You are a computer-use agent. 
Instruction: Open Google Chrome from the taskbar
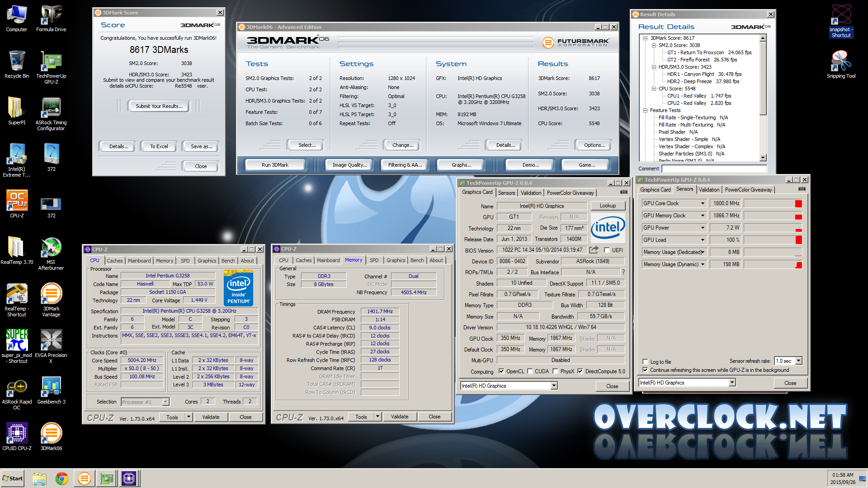62,479
